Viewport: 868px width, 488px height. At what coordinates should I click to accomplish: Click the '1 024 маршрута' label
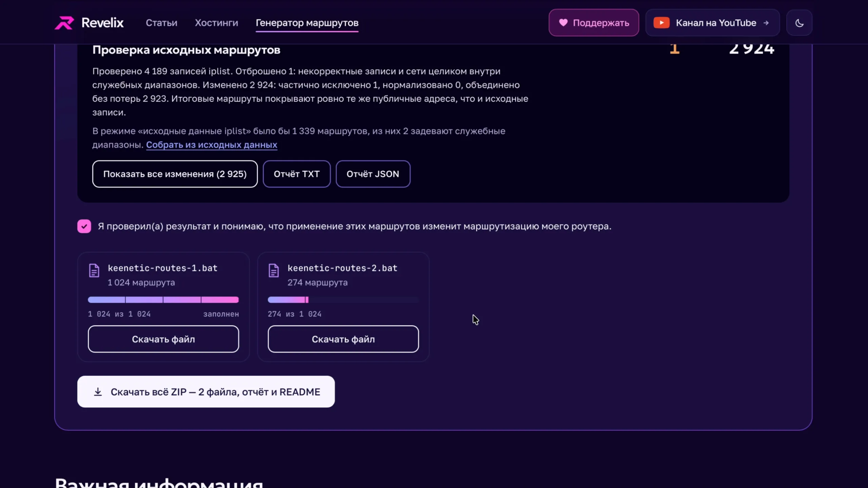pos(141,283)
